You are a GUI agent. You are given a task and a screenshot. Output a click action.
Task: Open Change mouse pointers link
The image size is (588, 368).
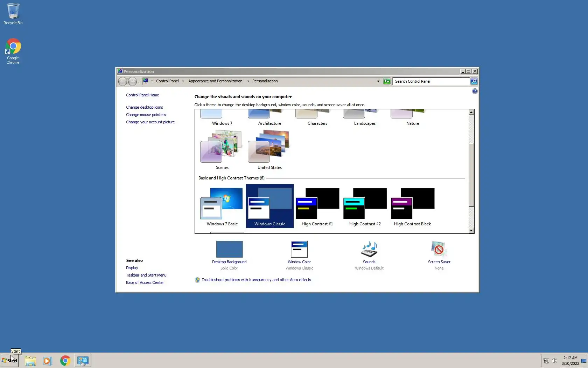point(146,115)
